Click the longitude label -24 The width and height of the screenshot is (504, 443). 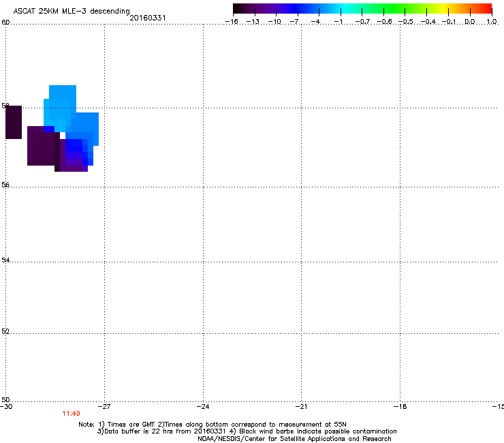[203, 407]
